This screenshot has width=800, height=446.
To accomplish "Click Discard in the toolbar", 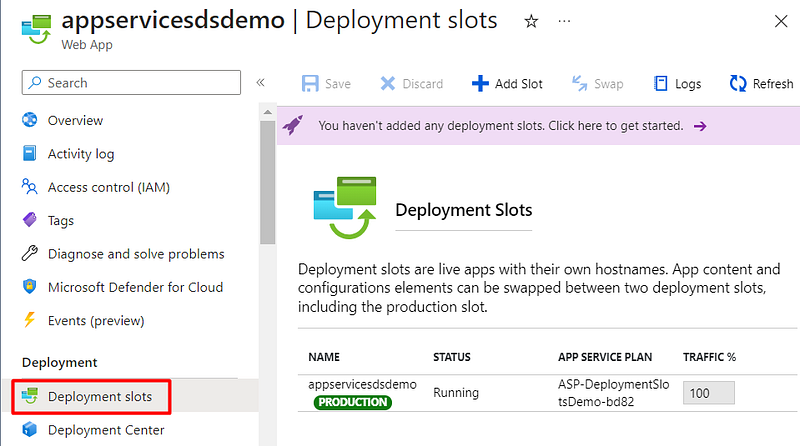I will (411, 84).
